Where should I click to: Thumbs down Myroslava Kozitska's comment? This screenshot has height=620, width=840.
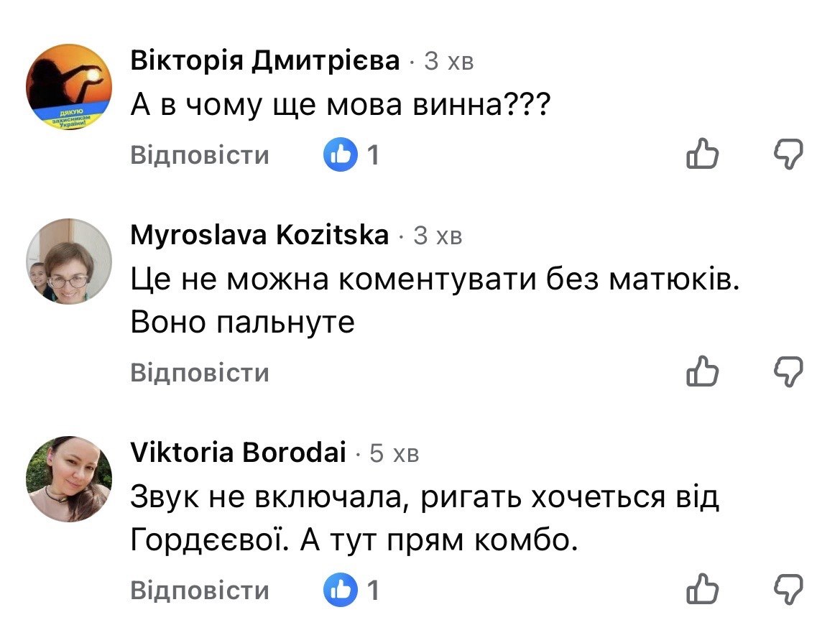(x=788, y=371)
